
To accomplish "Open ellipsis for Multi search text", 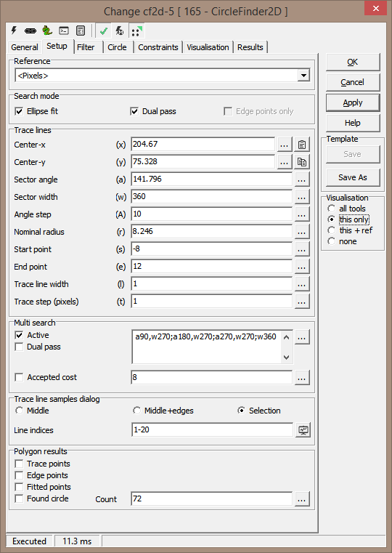I will click(x=302, y=337).
